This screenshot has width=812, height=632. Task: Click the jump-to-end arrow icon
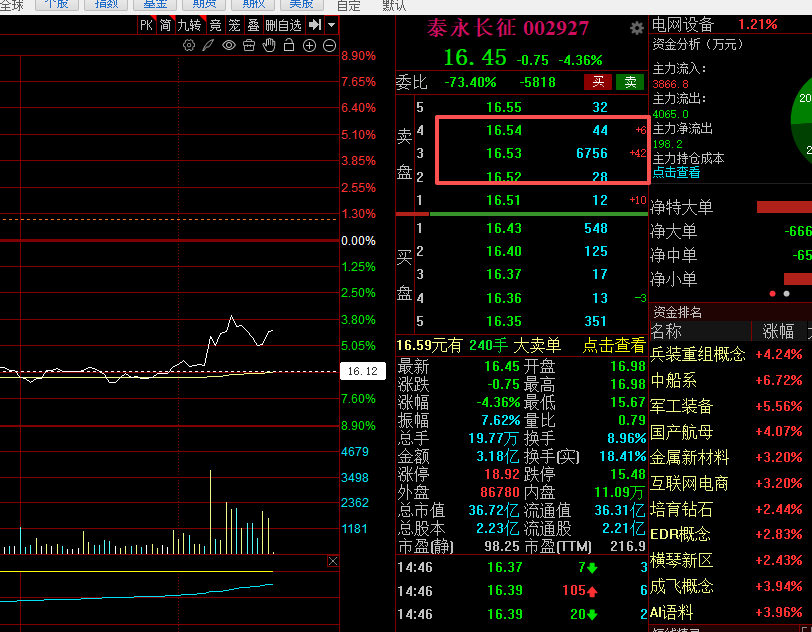pyautogui.click(x=315, y=24)
